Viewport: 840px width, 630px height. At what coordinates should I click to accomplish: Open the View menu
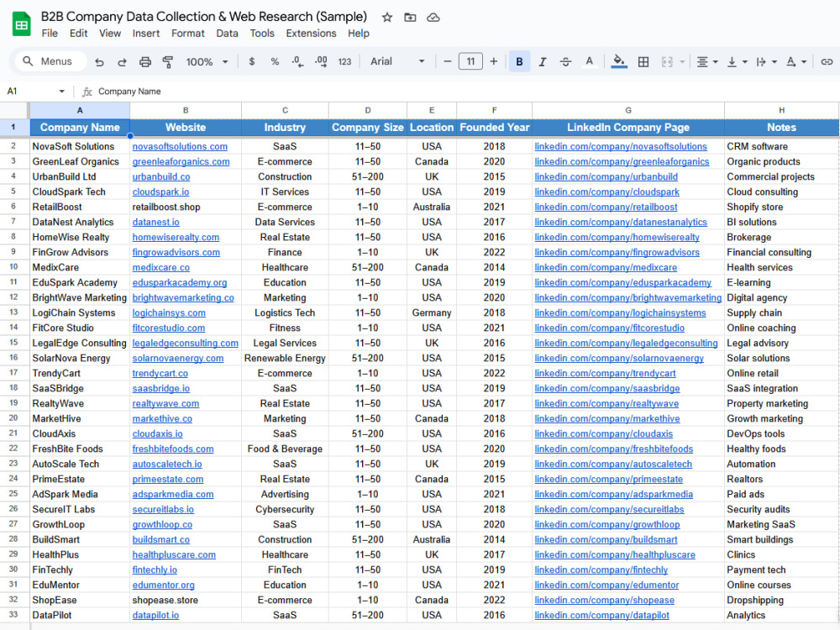110,34
